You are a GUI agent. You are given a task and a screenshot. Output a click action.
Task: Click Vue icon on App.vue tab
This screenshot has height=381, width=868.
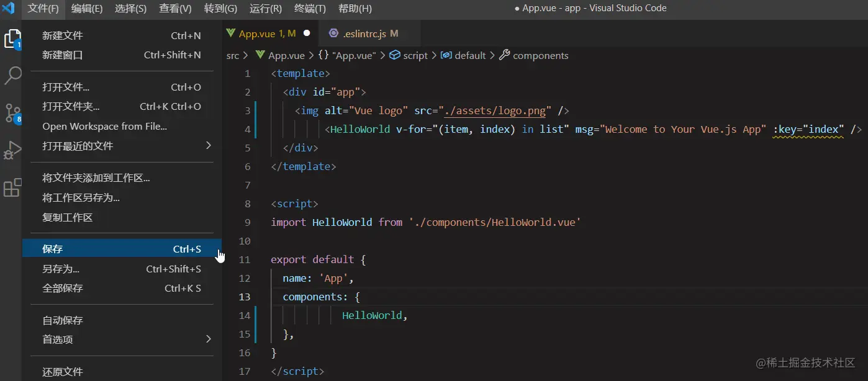pyautogui.click(x=232, y=33)
